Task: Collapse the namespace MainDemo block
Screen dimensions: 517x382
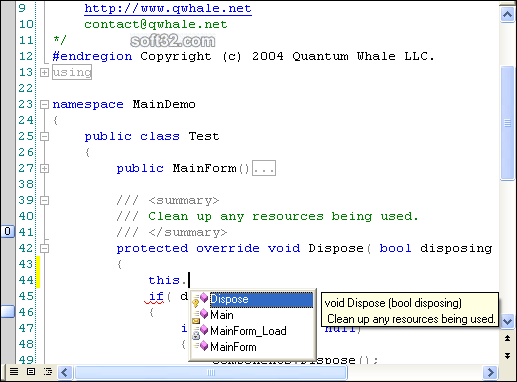Action: pyautogui.click(x=44, y=104)
